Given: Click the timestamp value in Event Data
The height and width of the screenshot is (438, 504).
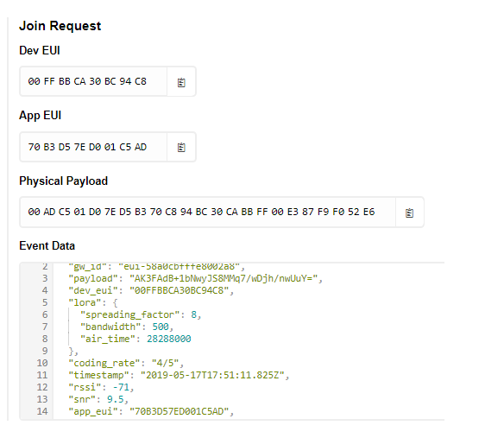Looking at the screenshot, I should point(213,375).
